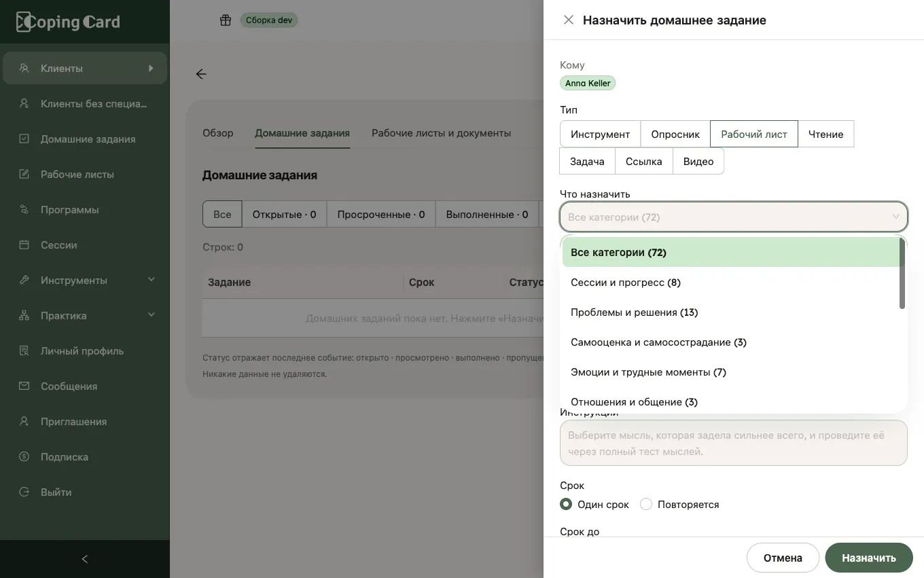Select the Повторяется radio button

click(646, 504)
